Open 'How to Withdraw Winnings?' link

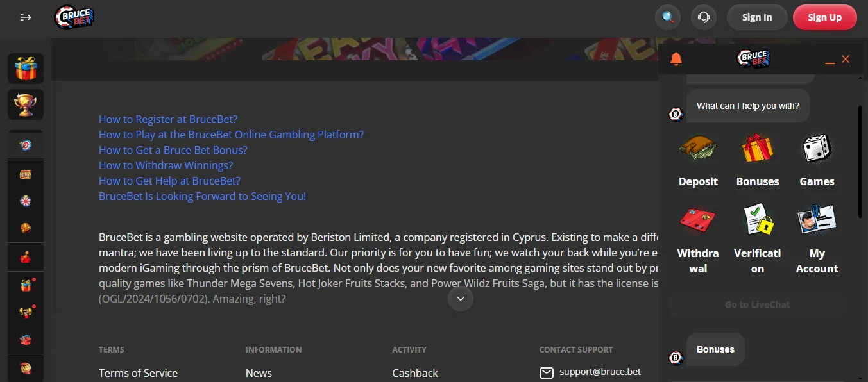(x=166, y=165)
